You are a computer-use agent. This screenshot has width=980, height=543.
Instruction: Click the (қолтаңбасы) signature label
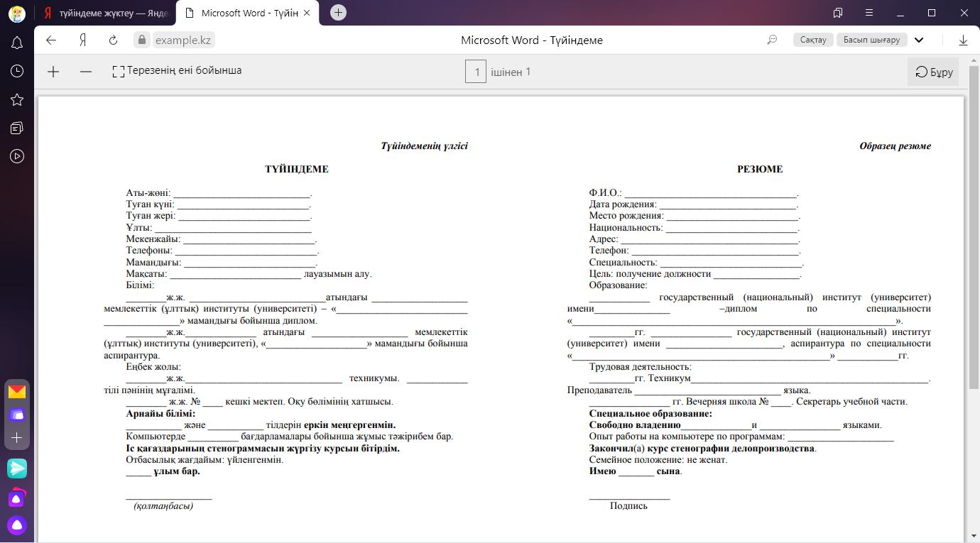(163, 506)
